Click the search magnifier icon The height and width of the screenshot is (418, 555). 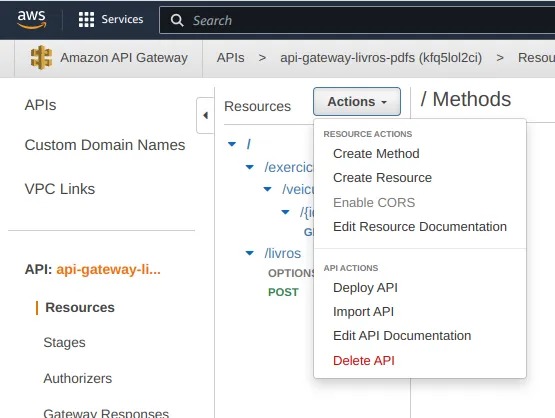click(177, 20)
